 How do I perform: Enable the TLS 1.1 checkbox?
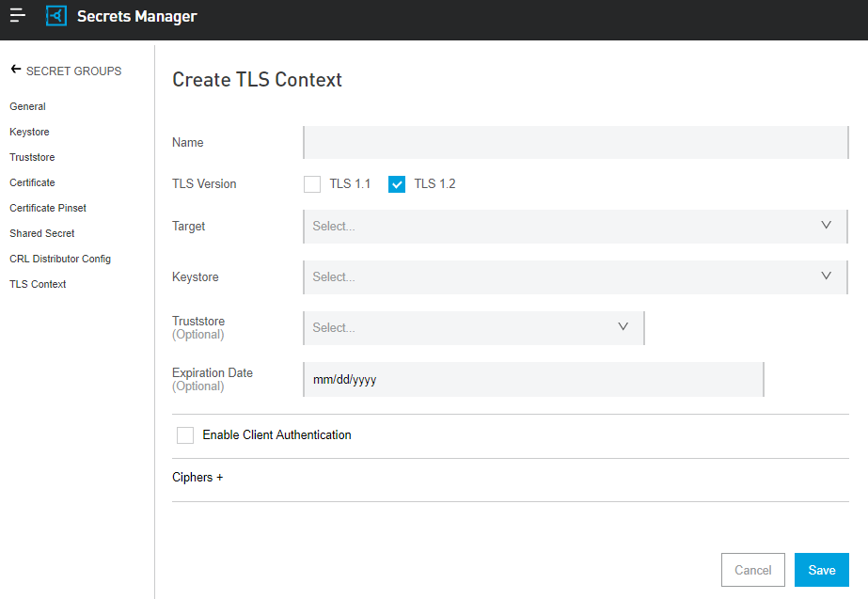[x=312, y=183]
